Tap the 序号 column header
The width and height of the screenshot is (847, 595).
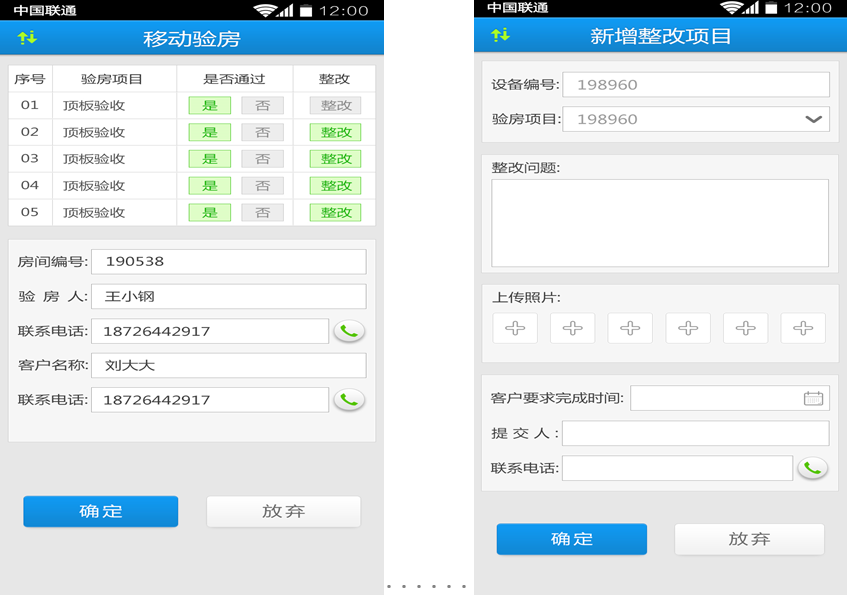pos(30,79)
